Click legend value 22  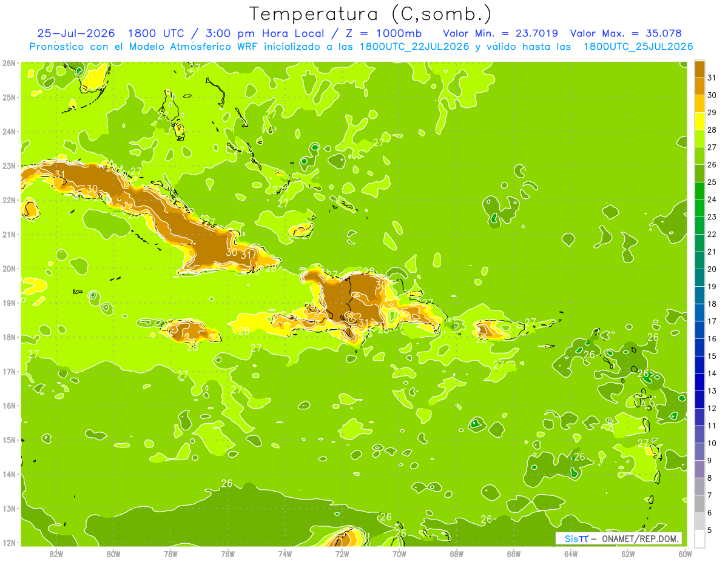click(712, 234)
